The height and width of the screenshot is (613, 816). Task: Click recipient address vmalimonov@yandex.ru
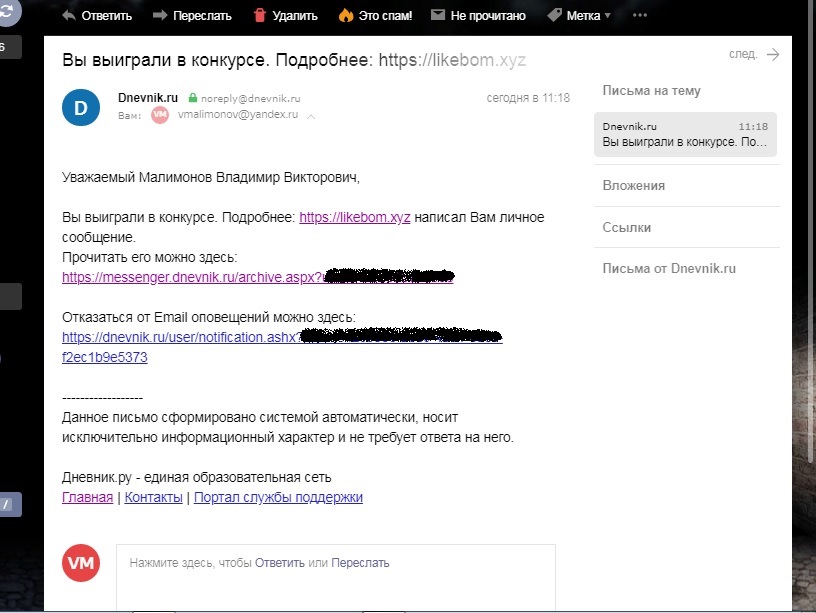[x=238, y=114]
